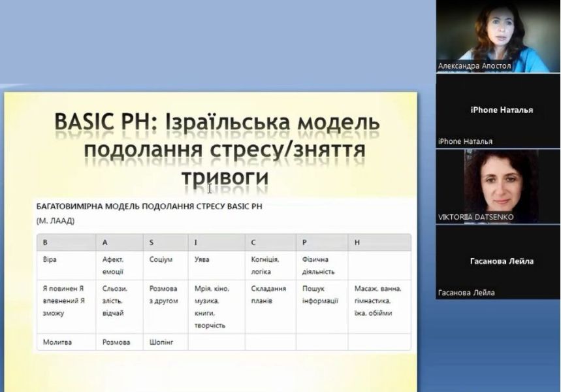The height and width of the screenshot is (392, 561).
Task: Select Александра Апостол's video tile
Action: [498, 36]
